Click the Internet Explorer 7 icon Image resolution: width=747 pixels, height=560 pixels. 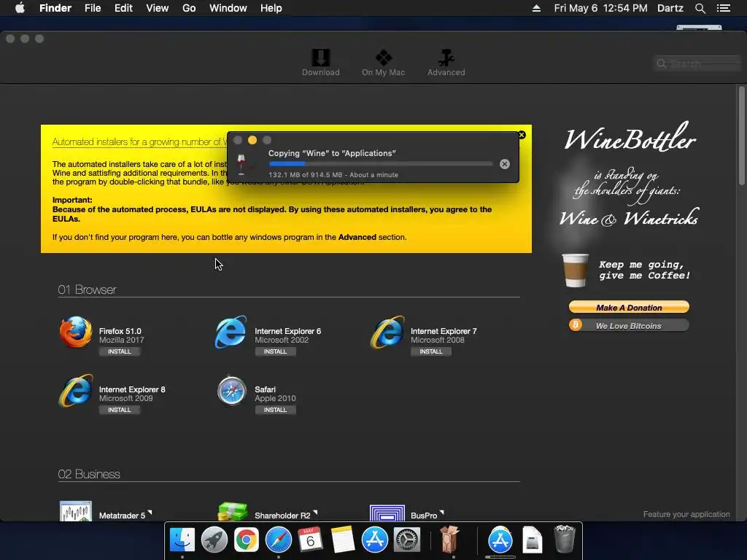pos(387,332)
